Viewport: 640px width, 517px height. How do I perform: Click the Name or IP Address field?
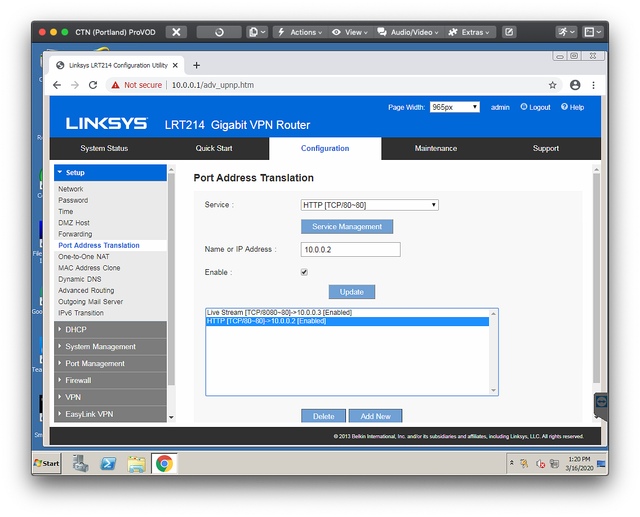click(351, 249)
